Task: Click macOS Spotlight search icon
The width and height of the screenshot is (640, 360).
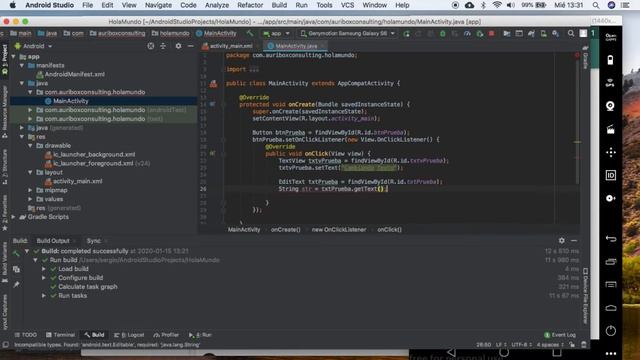Action: [596, 5]
